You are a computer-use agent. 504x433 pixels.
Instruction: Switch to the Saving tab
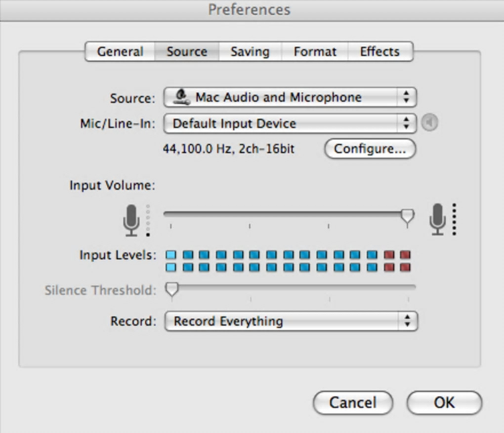[x=250, y=52]
